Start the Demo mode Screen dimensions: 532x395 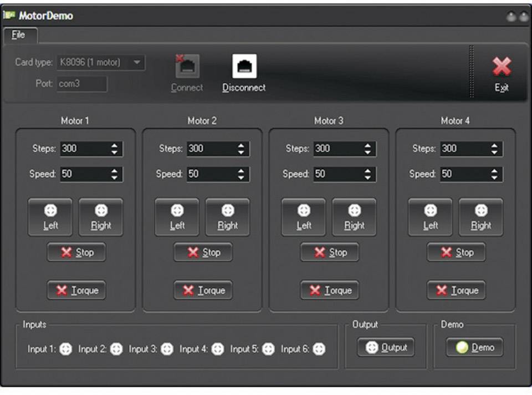[x=474, y=347]
